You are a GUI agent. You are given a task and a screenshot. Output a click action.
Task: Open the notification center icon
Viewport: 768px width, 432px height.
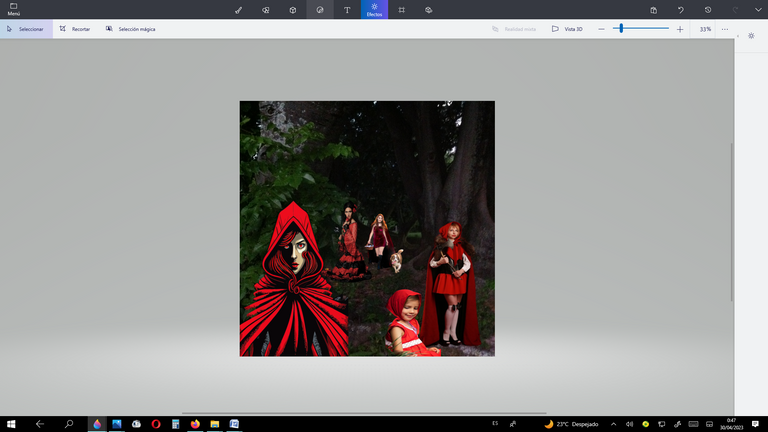point(755,424)
